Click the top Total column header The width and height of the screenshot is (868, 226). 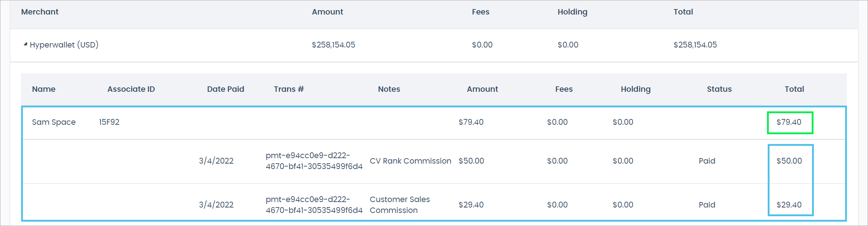click(683, 12)
